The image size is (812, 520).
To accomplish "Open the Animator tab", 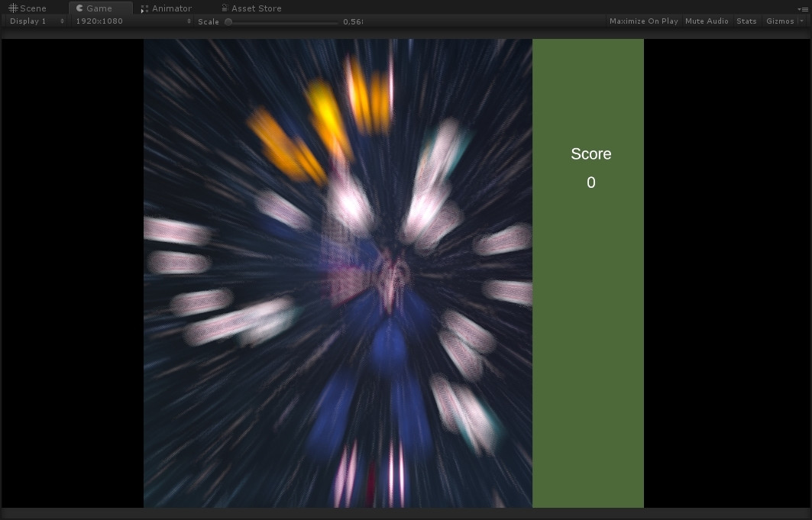I will [x=167, y=8].
